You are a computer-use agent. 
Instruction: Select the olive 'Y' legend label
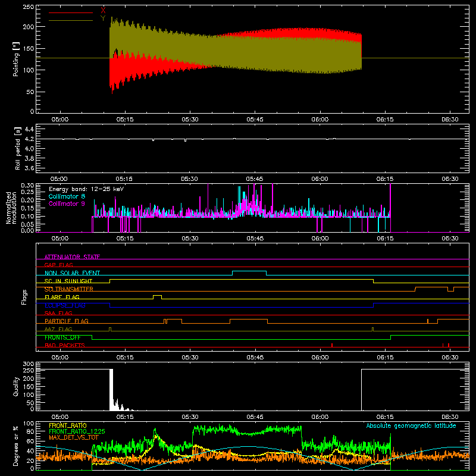pos(103,18)
